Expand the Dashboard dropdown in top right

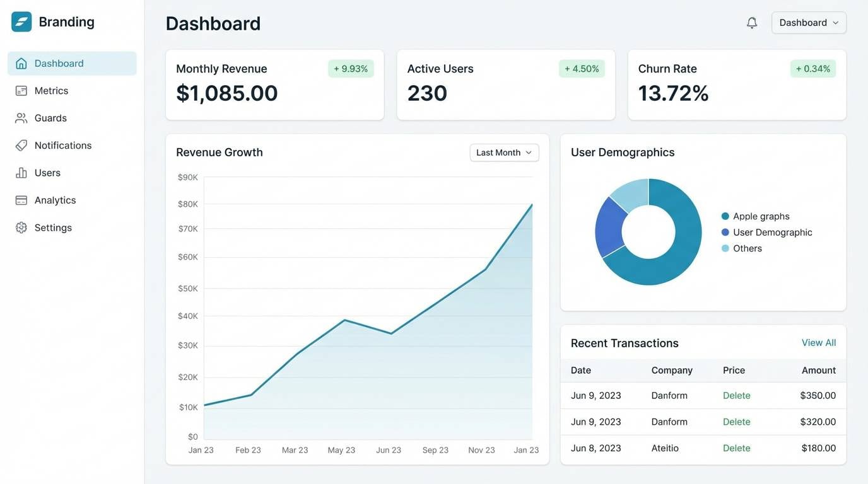808,22
